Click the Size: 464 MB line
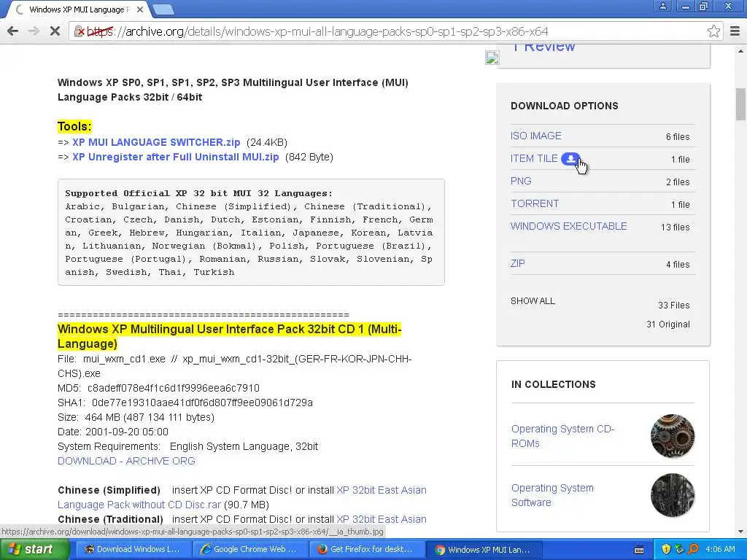This screenshot has height=560, width=747. coord(136,417)
